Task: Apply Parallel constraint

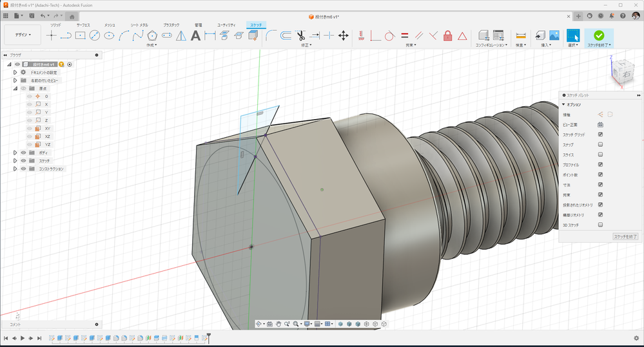Action: (x=419, y=35)
